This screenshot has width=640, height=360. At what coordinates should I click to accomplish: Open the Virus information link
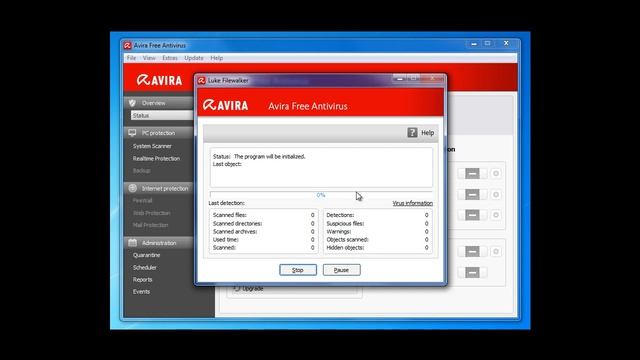tap(412, 203)
